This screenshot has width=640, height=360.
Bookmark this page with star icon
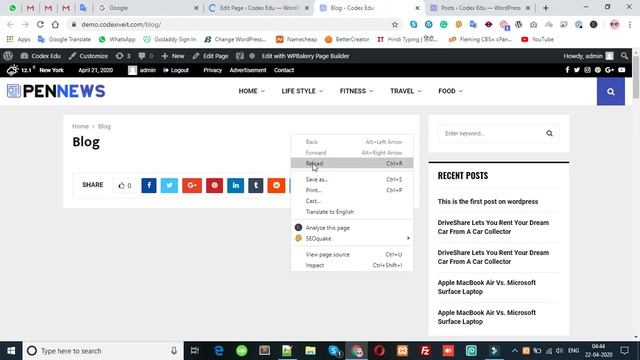[x=395, y=24]
